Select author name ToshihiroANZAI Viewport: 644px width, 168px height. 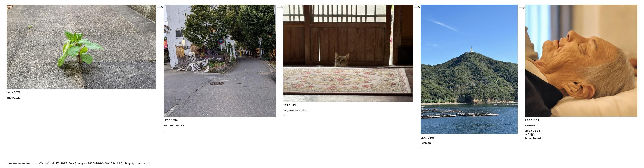[174, 126]
